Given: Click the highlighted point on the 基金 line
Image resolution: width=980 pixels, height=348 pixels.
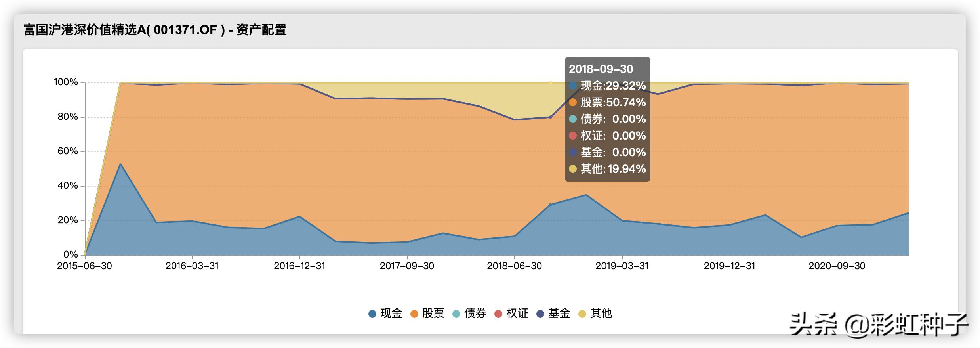Looking at the screenshot, I should 550,117.
